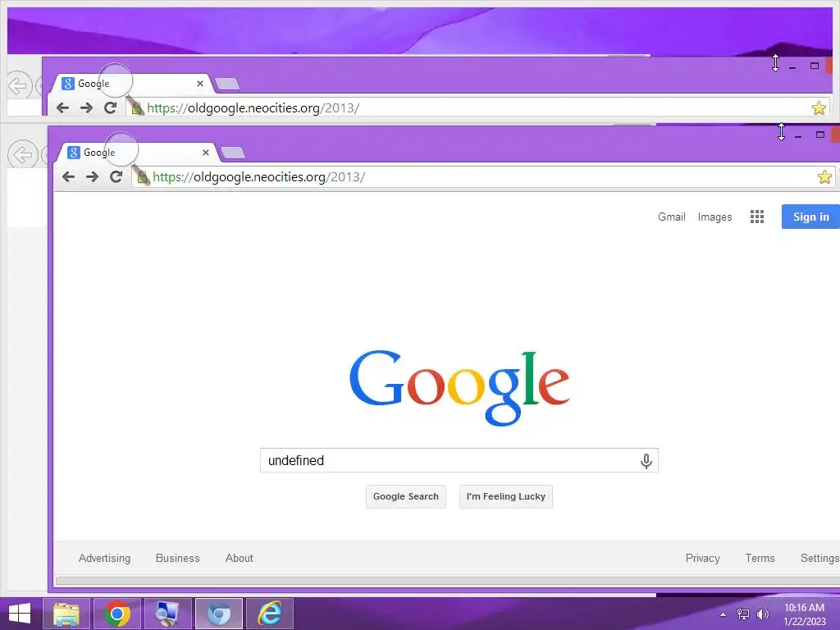Open Privacy footer link
840x630 pixels.
pos(703,558)
